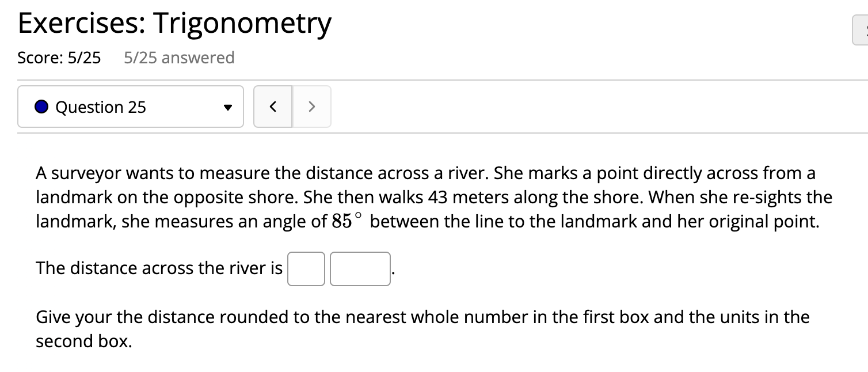Click the navigation arrow pair between question controls
Screen dimensions: 868x372
click(292, 107)
